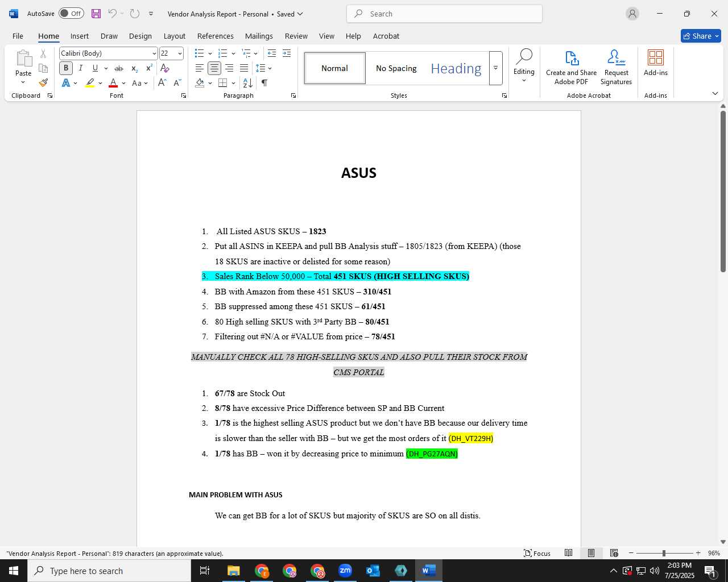Viewport: 728px width, 582px height.
Task: Apply red font color
Action: point(113,83)
